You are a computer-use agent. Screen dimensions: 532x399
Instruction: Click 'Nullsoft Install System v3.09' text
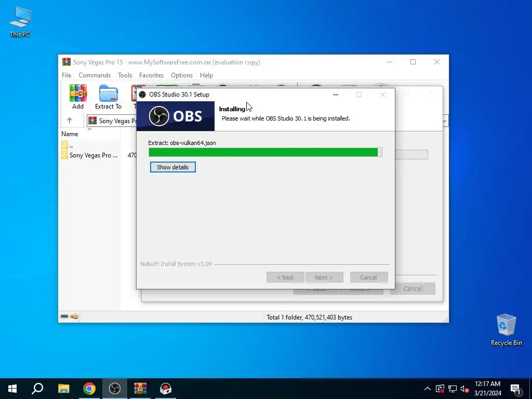[176, 264]
